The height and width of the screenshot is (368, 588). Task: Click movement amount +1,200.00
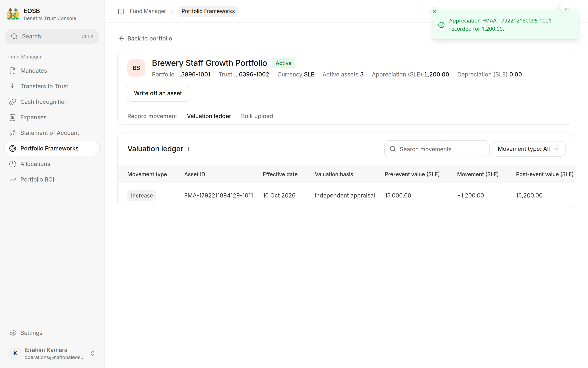point(470,195)
